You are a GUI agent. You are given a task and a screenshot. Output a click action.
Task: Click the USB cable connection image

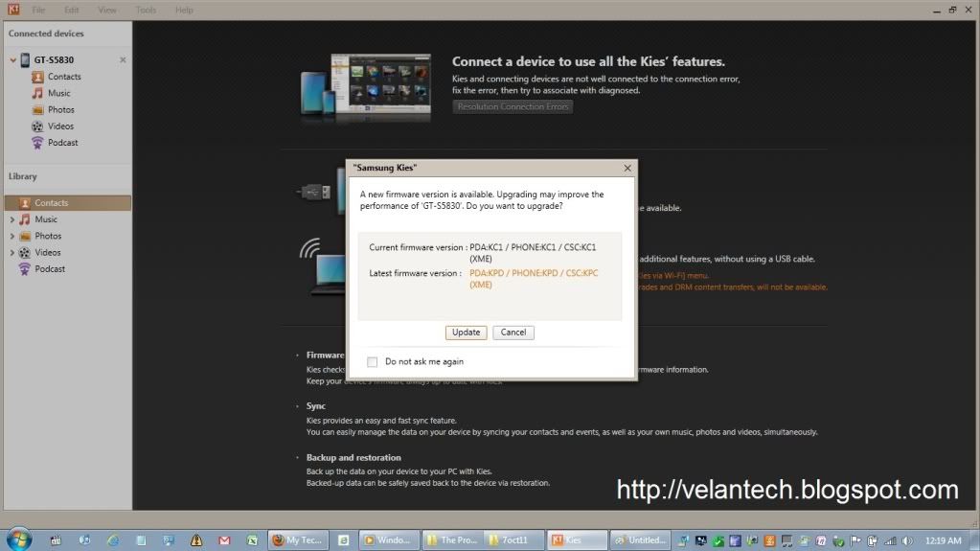point(321,191)
